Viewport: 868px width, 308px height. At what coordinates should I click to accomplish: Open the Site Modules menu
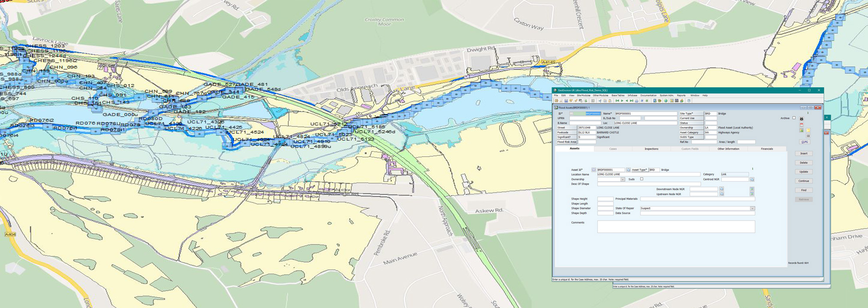[583, 96]
